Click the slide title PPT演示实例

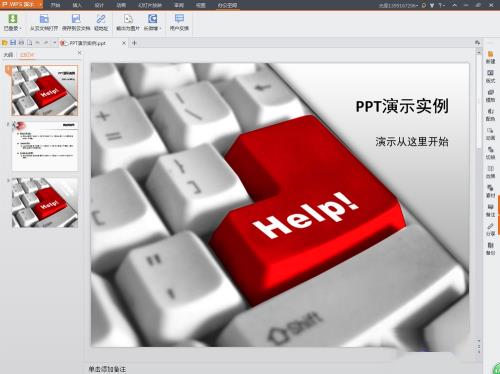coord(402,106)
